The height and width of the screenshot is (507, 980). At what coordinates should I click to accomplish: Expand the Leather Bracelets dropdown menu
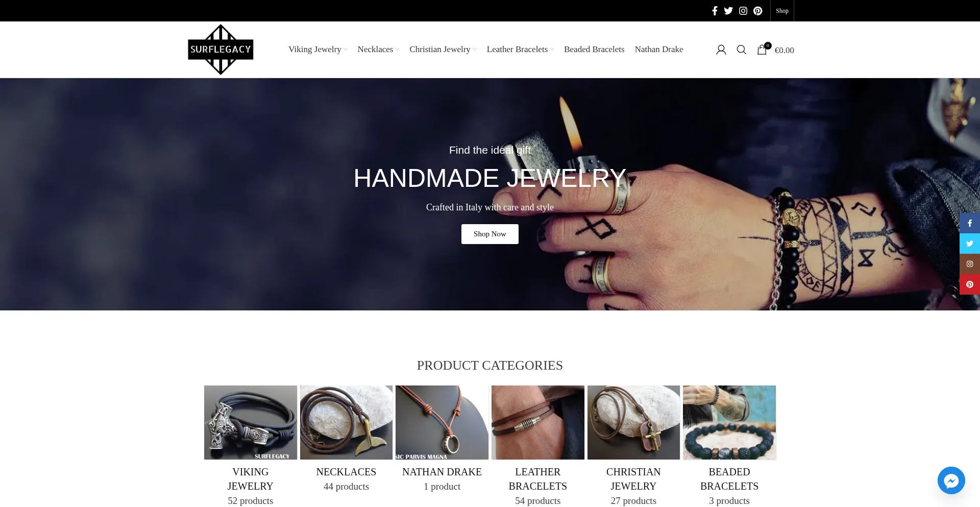(x=520, y=50)
